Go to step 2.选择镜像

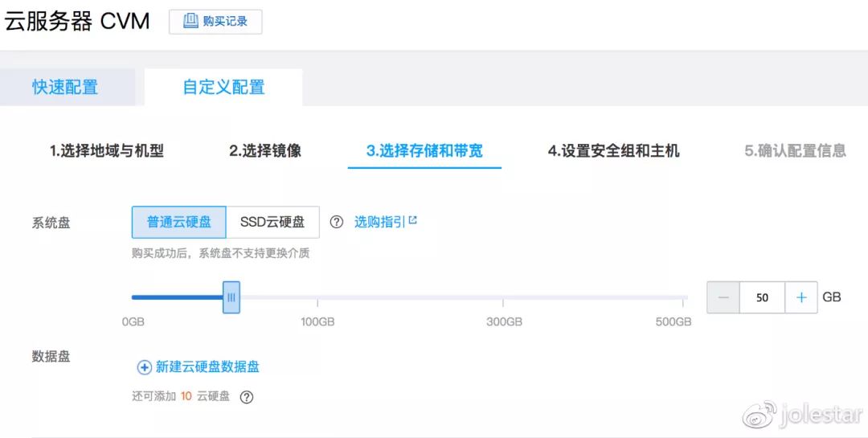tap(265, 150)
